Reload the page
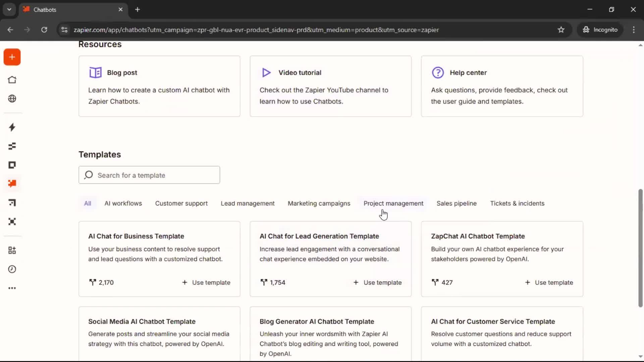Screen dimensions: 644x362 [x=44, y=29]
